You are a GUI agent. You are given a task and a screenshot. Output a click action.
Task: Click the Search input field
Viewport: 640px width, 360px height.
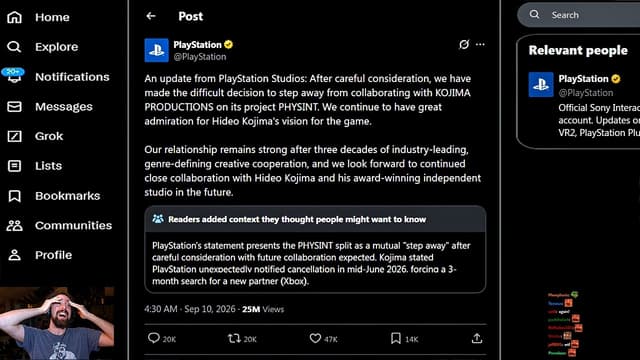tap(580, 15)
